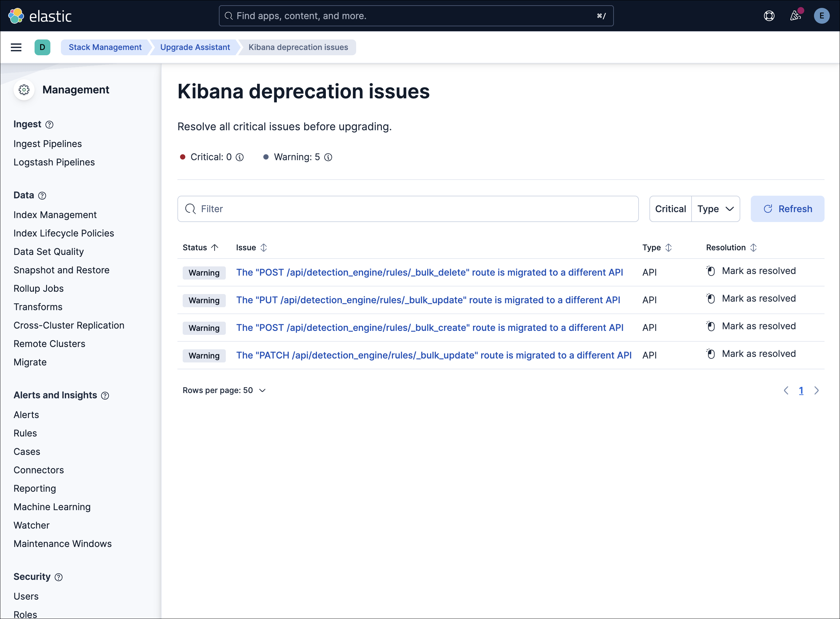Sort by Type column arrows
Viewport: 840px width, 619px height.
668,248
